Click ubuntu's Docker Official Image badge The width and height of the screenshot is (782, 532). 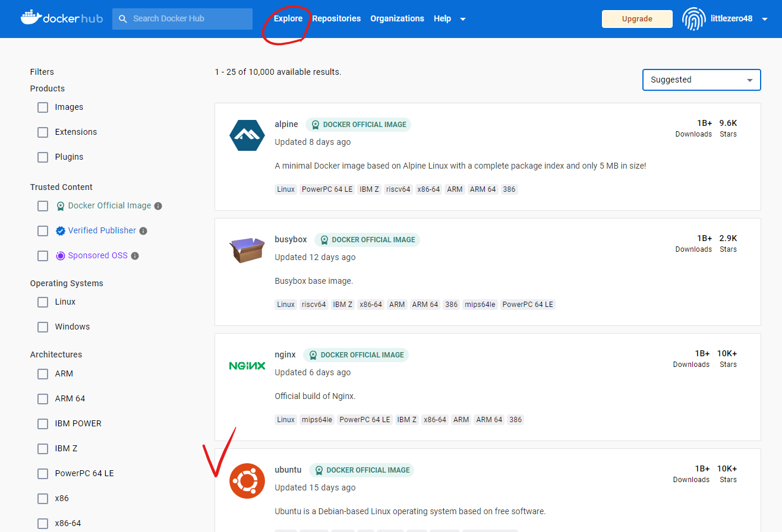pos(362,470)
